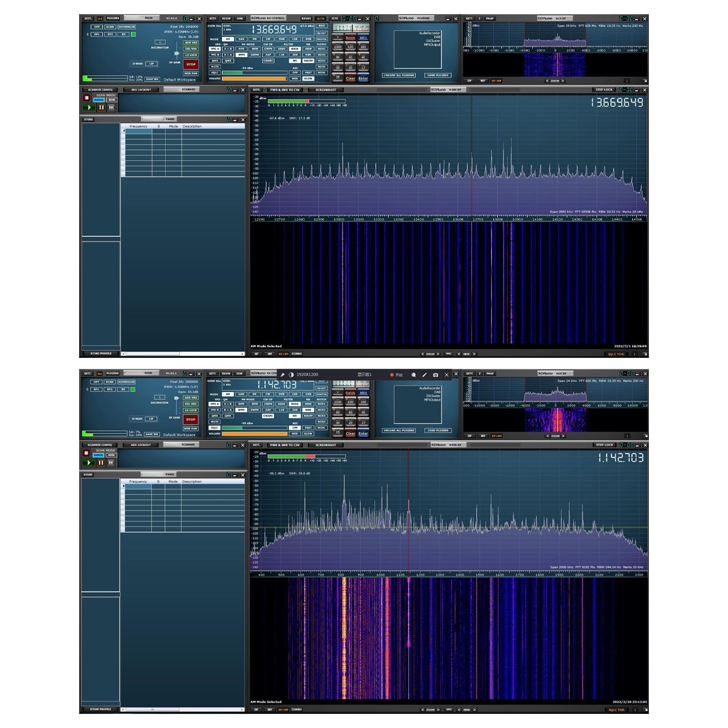Click PWR & SNR TO CSV in lower MAIN SP
Screen dimensions: 728x728
[x=285, y=445]
